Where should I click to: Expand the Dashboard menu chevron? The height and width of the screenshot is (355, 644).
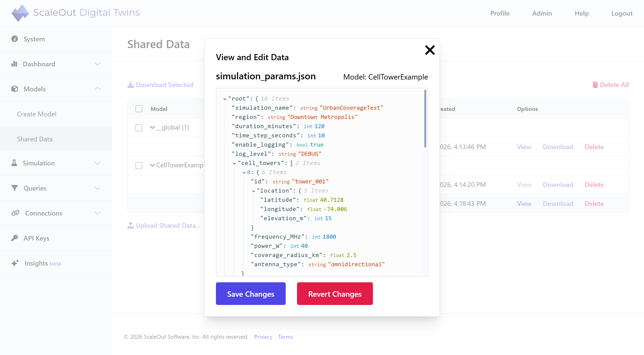pyautogui.click(x=98, y=64)
